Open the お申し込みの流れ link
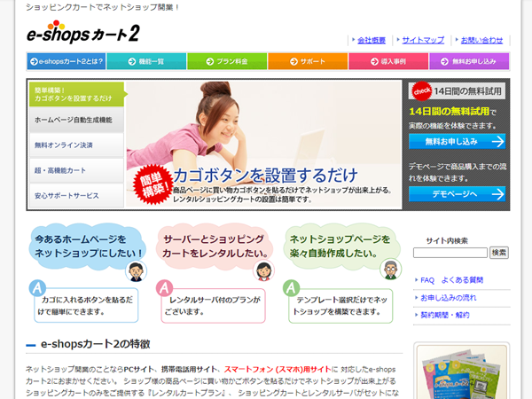Image resolution: width=532 pixels, height=399 pixels. coord(448,298)
